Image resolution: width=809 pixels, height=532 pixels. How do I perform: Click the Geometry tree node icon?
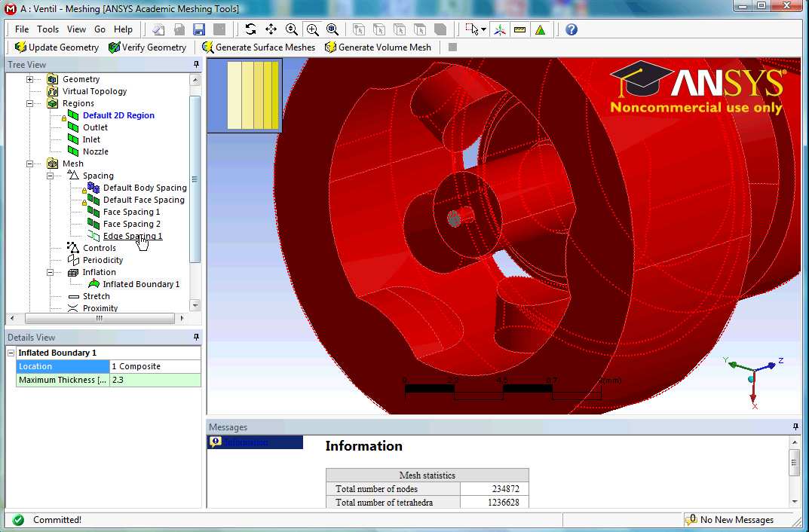52,79
